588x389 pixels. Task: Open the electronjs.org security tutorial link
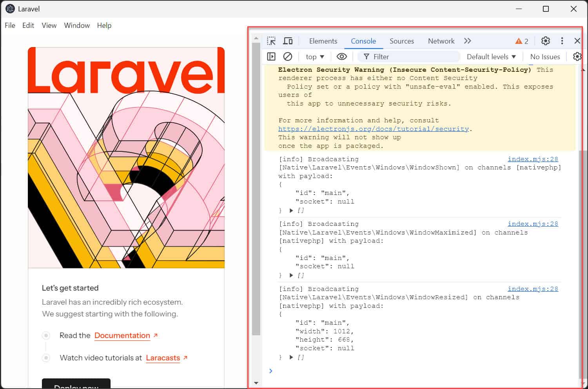pyautogui.click(x=374, y=129)
